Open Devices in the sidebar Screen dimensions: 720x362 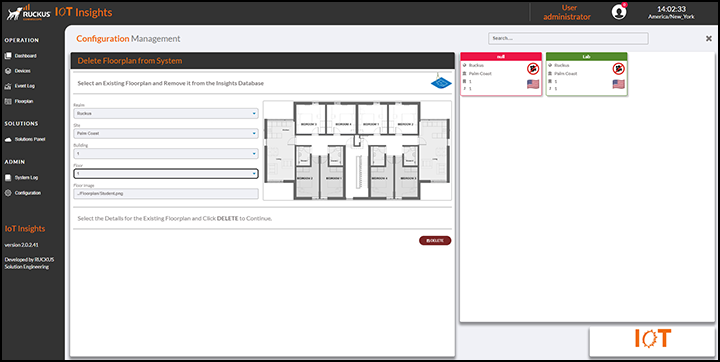22,71
